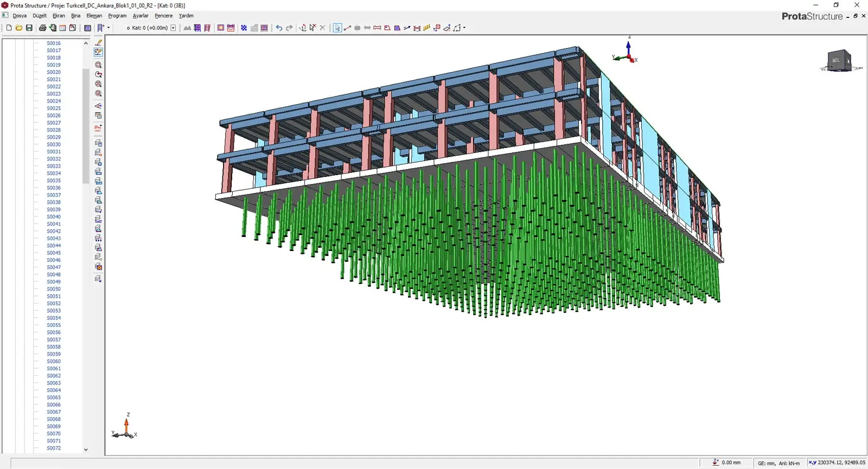Screen dimensions: 868x469
Task: Click the red X delete icon in toolbar
Action: [x=323, y=28]
